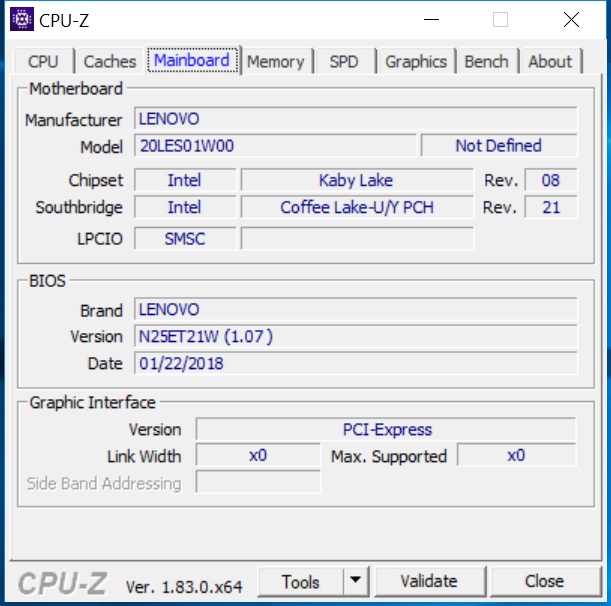Minimize the CPU-Z window
Viewport: 611px width, 606px height.
(x=431, y=19)
